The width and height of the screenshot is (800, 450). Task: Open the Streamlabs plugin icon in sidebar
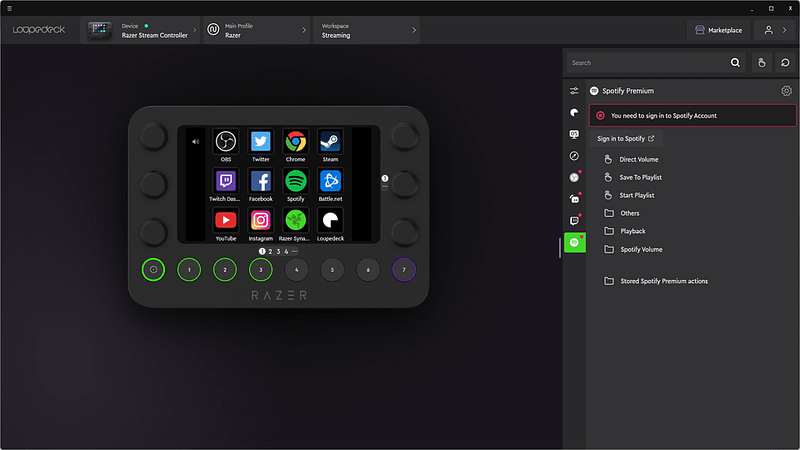(574, 199)
